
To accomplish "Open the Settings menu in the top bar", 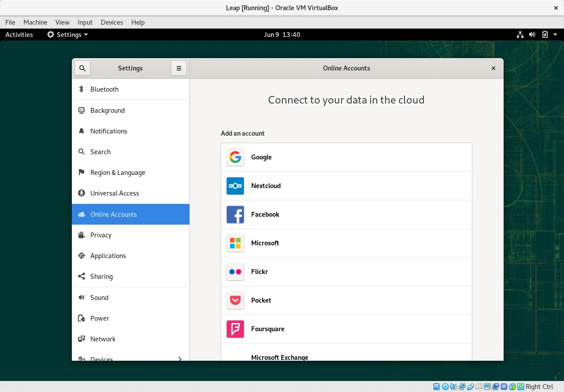I will (67, 34).
